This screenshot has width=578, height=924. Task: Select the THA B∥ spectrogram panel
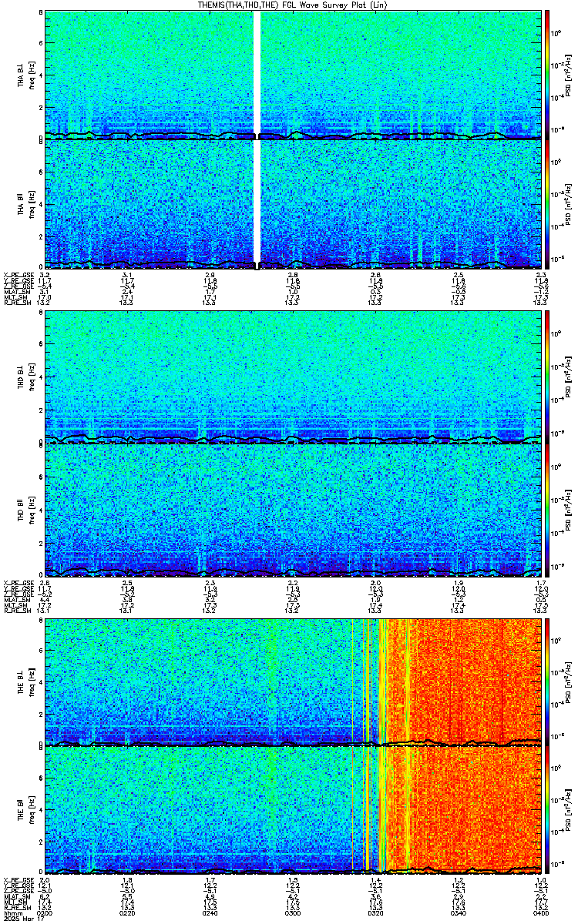[292, 203]
